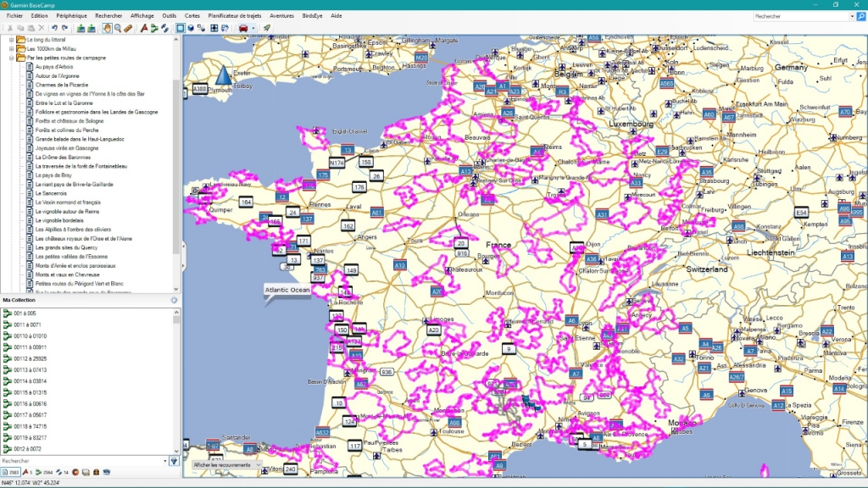Toggle the photos filter icon
Viewport: 868px width, 488px height.
click(x=86, y=472)
